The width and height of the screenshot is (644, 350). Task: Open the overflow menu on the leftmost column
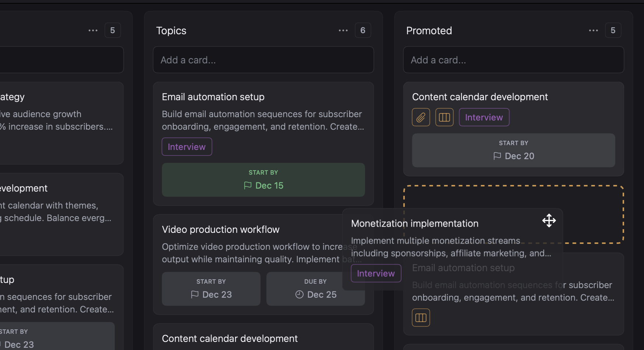93,30
